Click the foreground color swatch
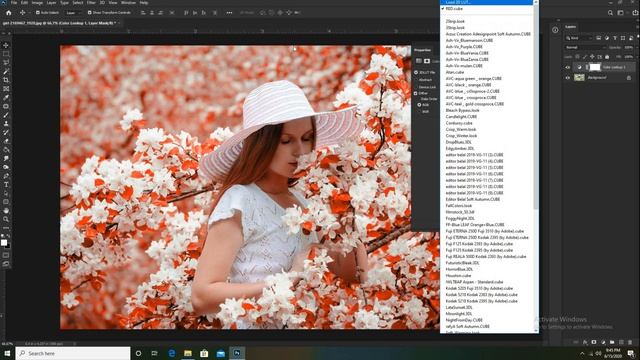Screen dimensions: 640x360 tap(4, 242)
